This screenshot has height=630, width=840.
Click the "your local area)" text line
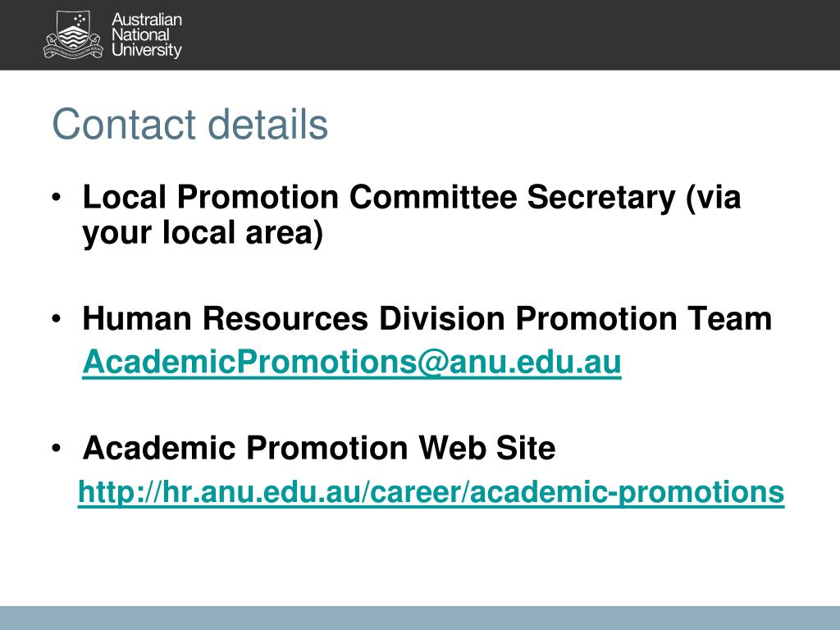[203, 233]
